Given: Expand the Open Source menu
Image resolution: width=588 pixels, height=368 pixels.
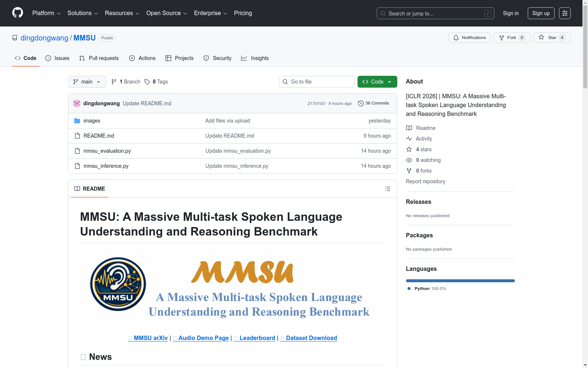Looking at the screenshot, I should coord(167,13).
